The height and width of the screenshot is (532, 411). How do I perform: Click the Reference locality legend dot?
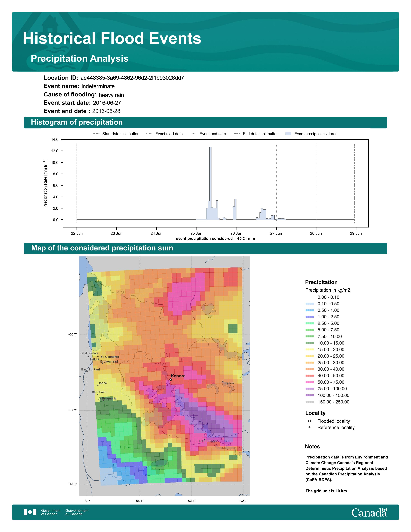309,427
